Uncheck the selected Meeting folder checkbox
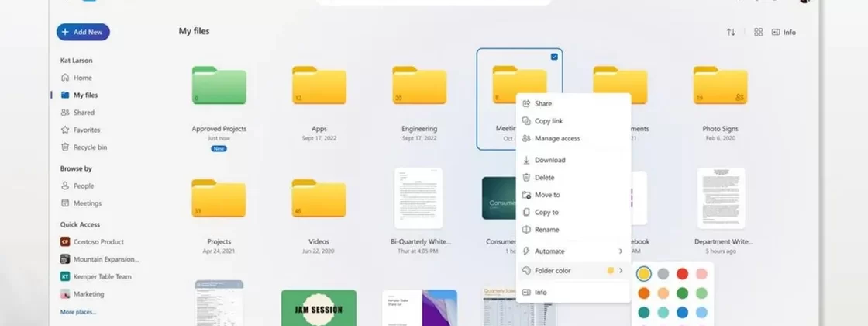The height and width of the screenshot is (326, 868). point(553,57)
